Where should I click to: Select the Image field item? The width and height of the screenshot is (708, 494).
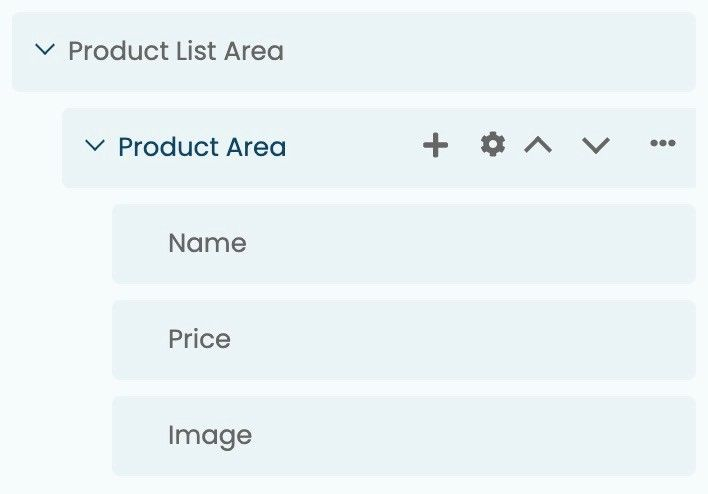tap(404, 436)
